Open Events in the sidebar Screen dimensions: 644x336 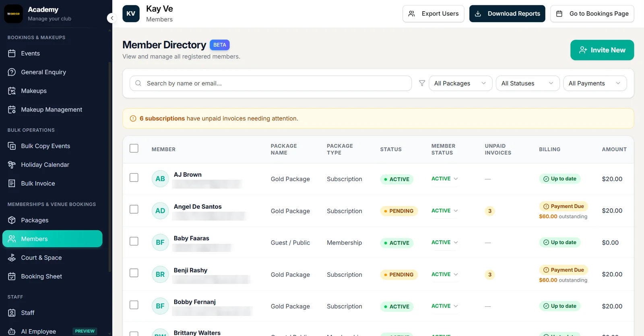pos(52,54)
